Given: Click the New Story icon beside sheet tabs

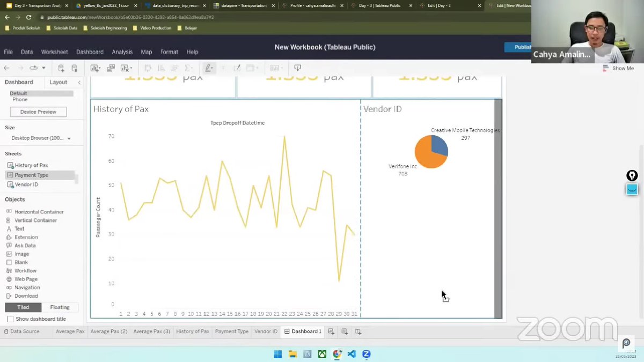Looking at the screenshot, I should [x=358, y=331].
